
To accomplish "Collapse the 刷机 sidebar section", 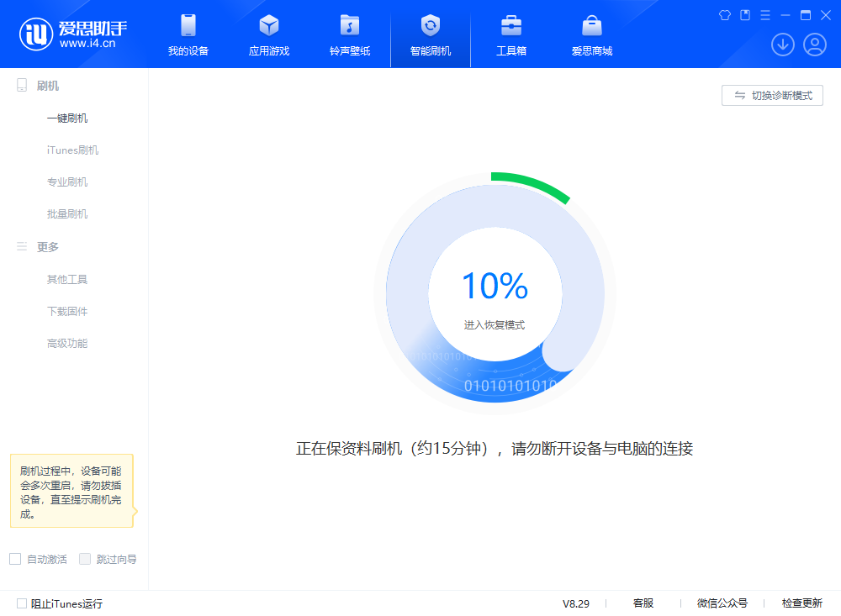I will point(46,85).
